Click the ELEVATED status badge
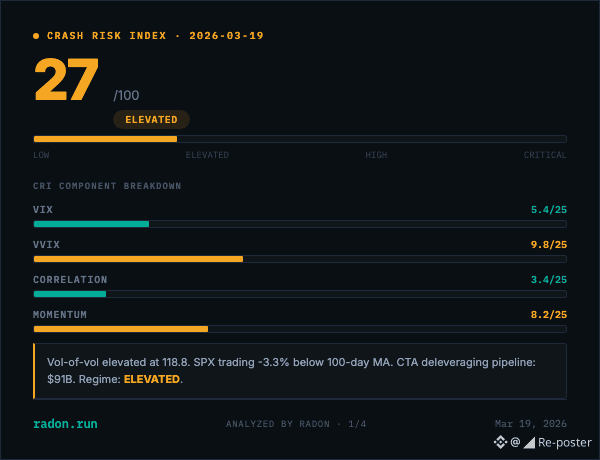This screenshot has height=460, width=600. 152,120
